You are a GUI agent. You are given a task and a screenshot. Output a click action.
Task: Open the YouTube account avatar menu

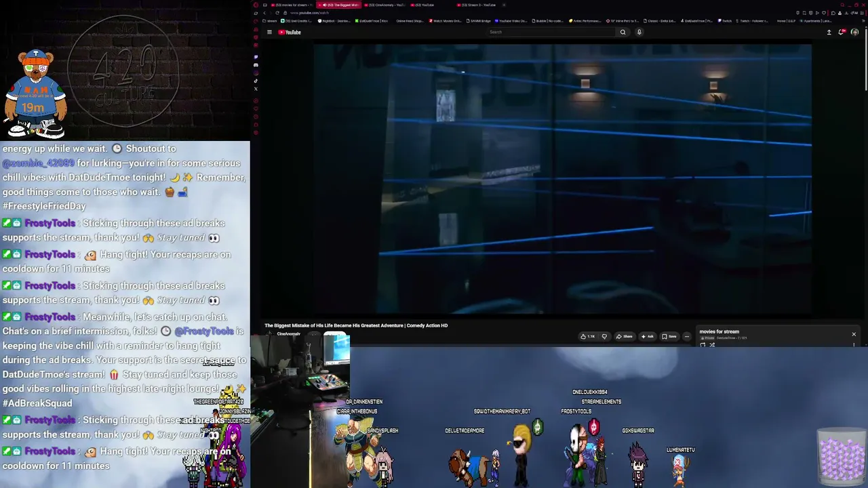click(854, 32)
